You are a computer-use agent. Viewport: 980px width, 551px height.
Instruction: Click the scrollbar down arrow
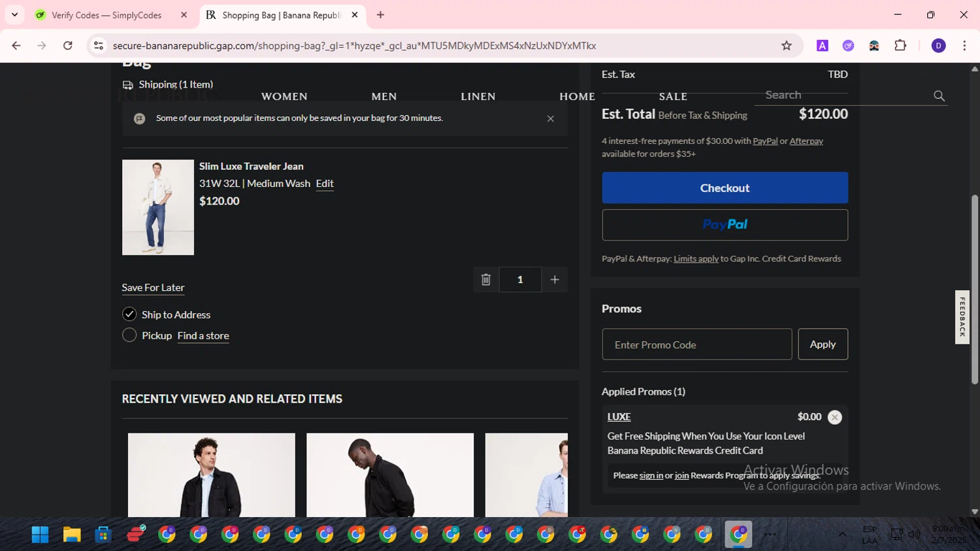(x=975, y=512)
